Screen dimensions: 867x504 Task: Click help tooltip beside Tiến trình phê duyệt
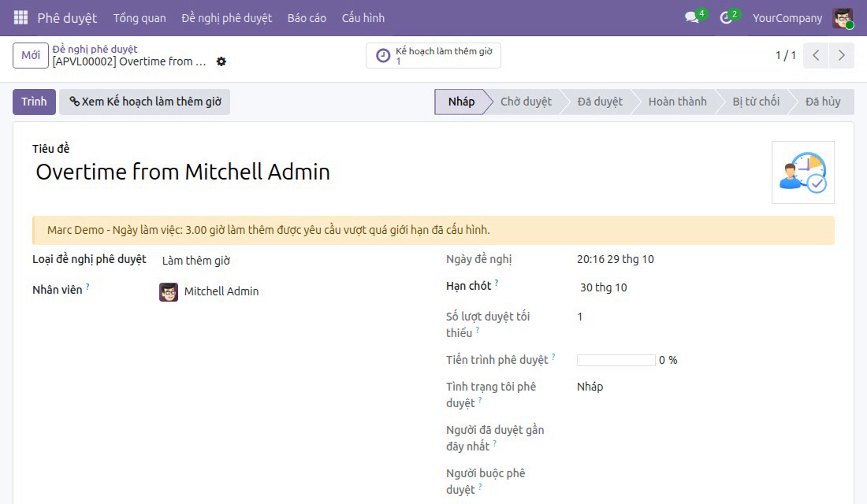pos(553,357)
